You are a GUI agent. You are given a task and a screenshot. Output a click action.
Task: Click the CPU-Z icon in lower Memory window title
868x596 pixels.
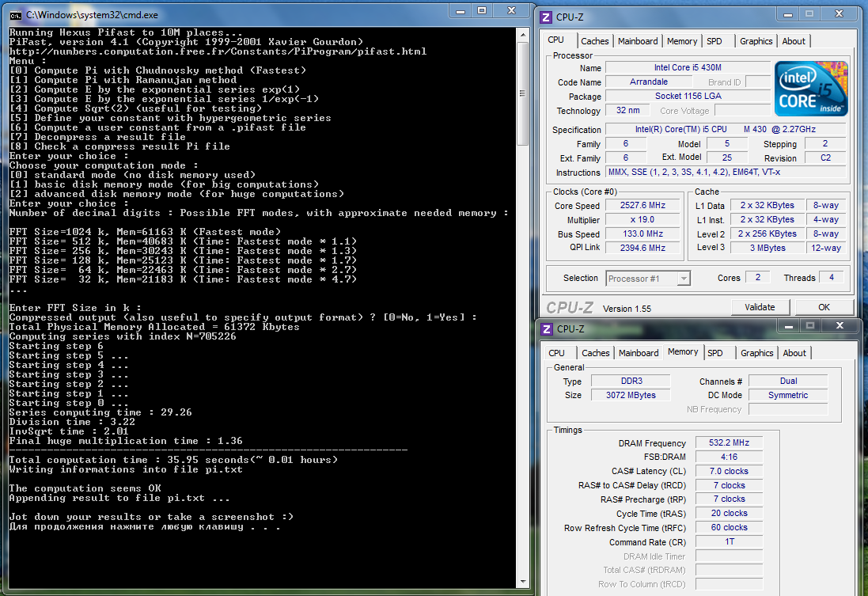point(547,329)
